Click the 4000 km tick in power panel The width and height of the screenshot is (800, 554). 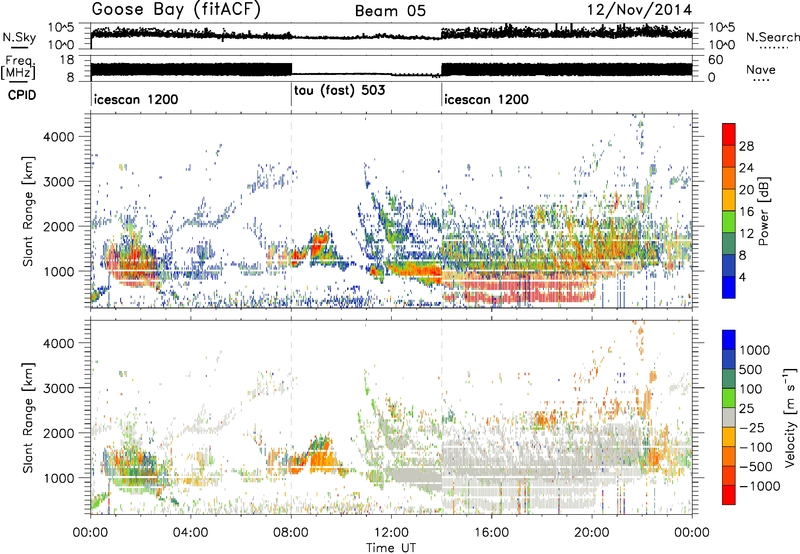coord(59,137)
